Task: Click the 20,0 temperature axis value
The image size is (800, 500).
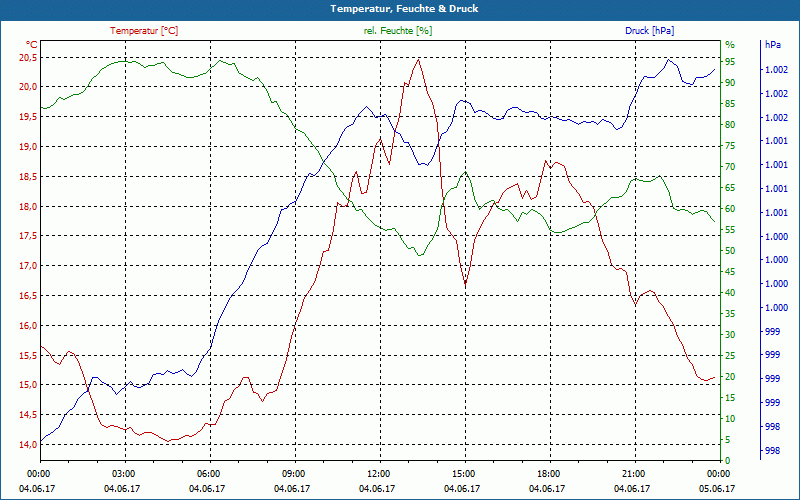Action: 28,87
